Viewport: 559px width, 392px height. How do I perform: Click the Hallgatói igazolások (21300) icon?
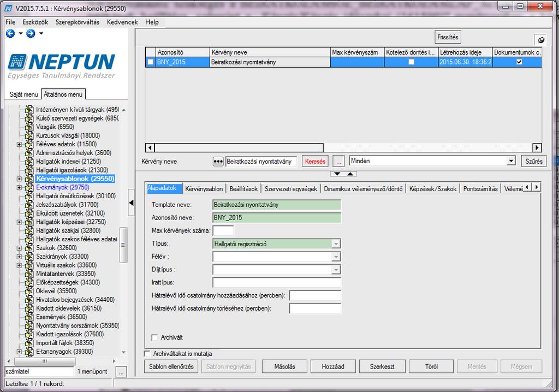click(29, 170)
